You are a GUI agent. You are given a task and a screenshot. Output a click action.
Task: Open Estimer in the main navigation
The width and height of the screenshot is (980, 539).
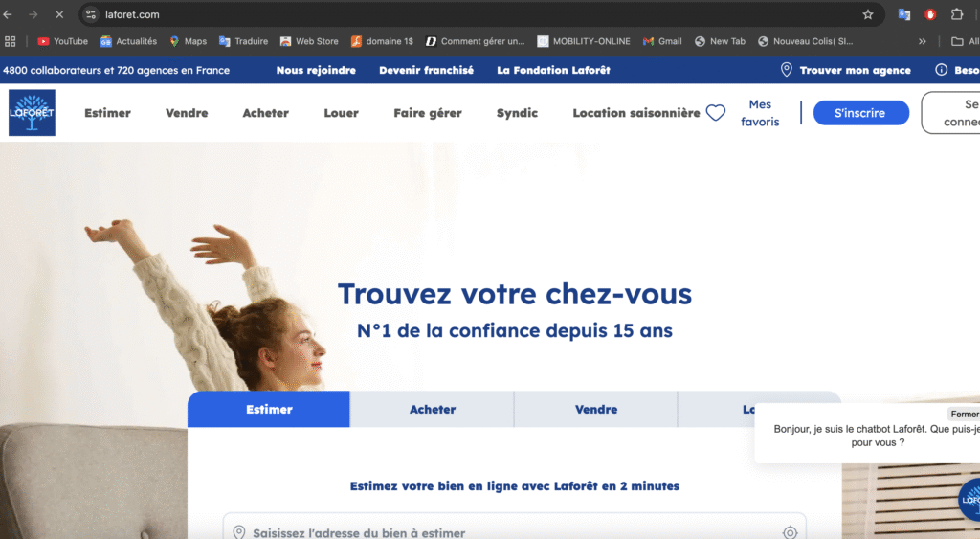pos(107,113)
